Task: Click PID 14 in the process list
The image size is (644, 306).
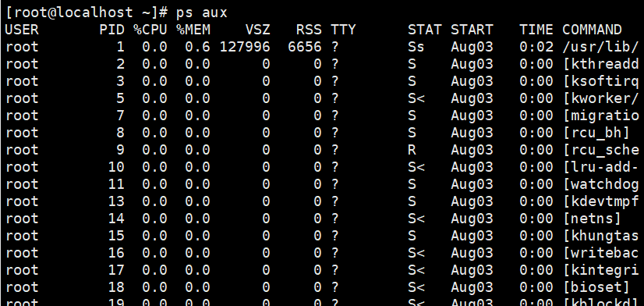Action: point(116,219)
